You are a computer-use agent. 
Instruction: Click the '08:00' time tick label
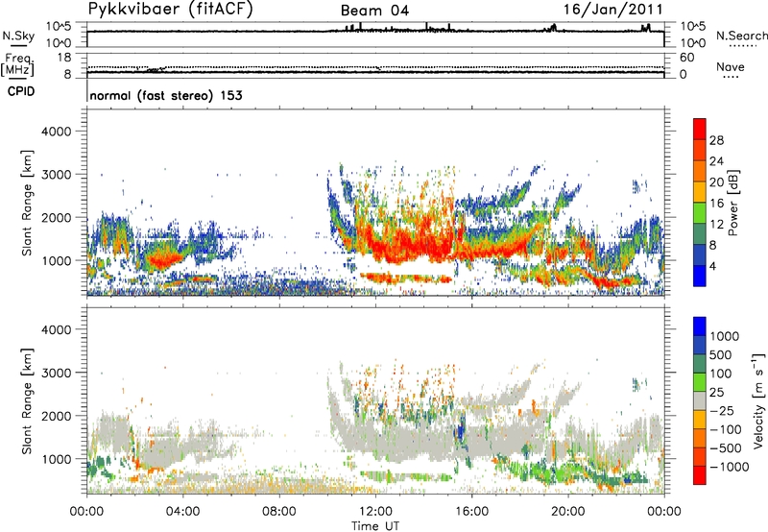(x=279, y=512)
